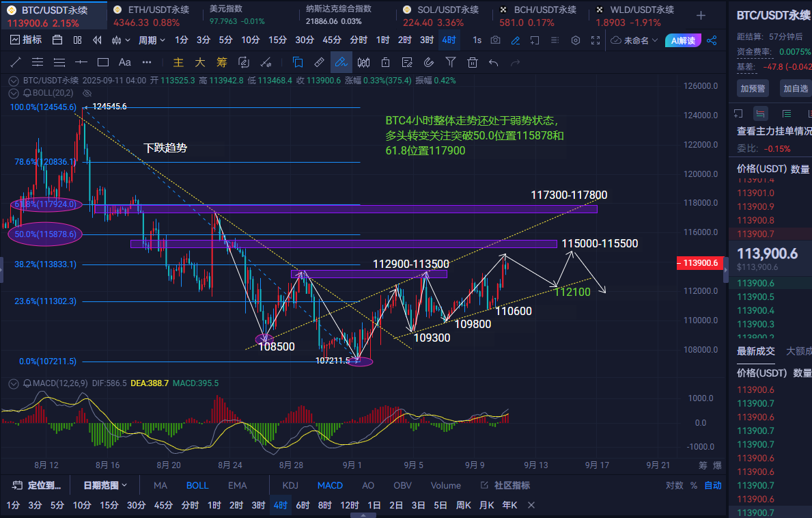Select the 15分 timeframe in top bar
This screenshot has height=518, width=812.
coord(277,40)
